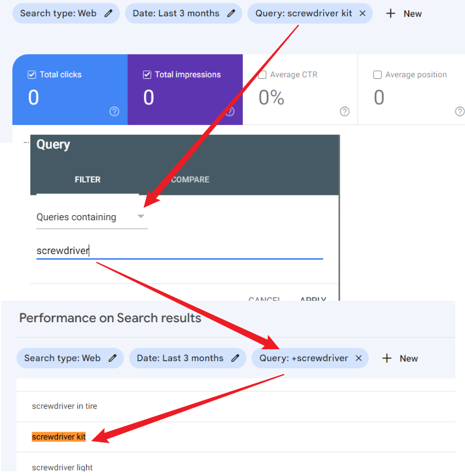Switch to the FILTER tab
Screen dimensions: 465x476
[87, 180]
